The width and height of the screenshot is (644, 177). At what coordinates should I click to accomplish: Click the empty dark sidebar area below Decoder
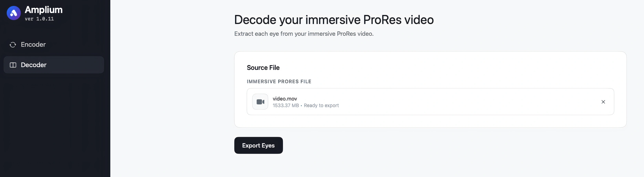[55, 125]
